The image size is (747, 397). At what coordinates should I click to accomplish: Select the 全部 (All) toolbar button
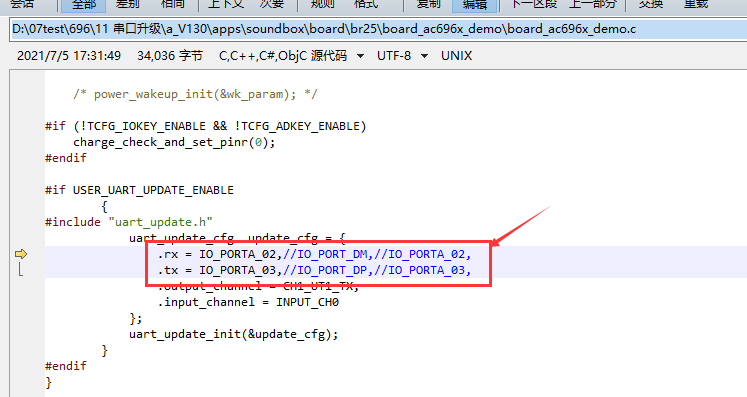pos(84,5)
